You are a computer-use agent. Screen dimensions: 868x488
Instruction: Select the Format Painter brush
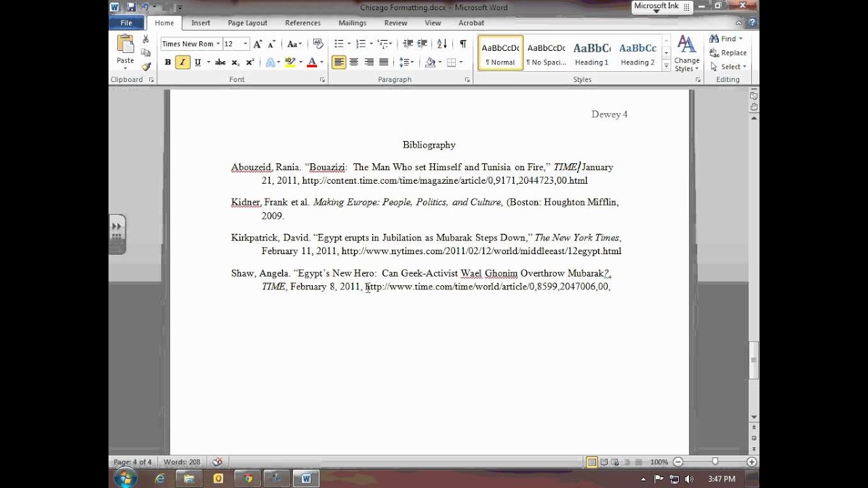click(145, 66)
